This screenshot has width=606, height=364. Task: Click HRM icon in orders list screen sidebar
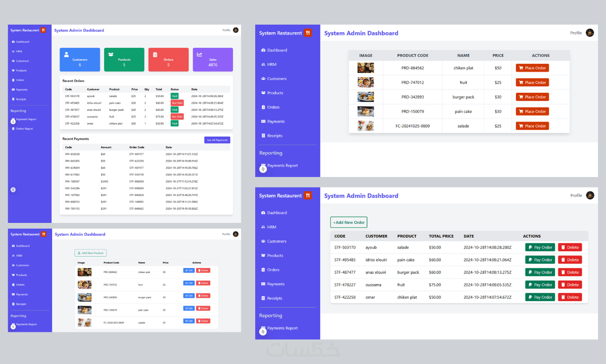pyautogui.click(x=263, y=227)
